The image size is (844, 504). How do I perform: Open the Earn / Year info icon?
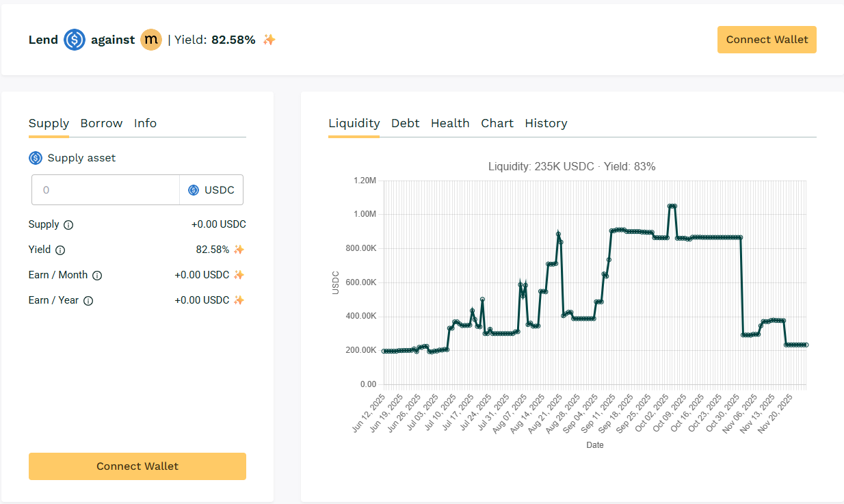tap(88, 300)
